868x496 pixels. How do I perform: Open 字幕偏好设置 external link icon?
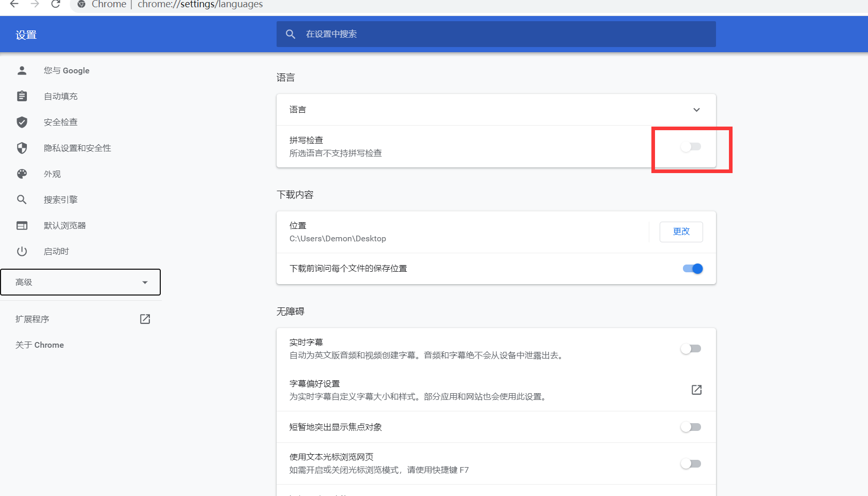(x=696, y=390)
